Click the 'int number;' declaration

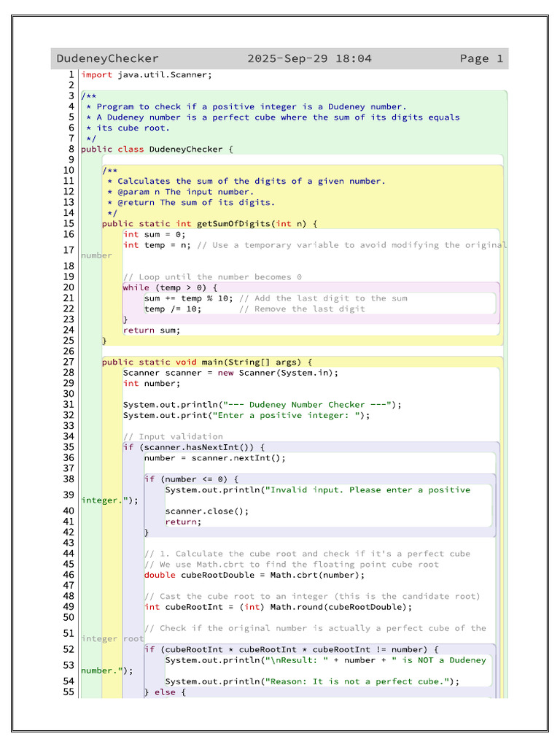tap(152, 384)
